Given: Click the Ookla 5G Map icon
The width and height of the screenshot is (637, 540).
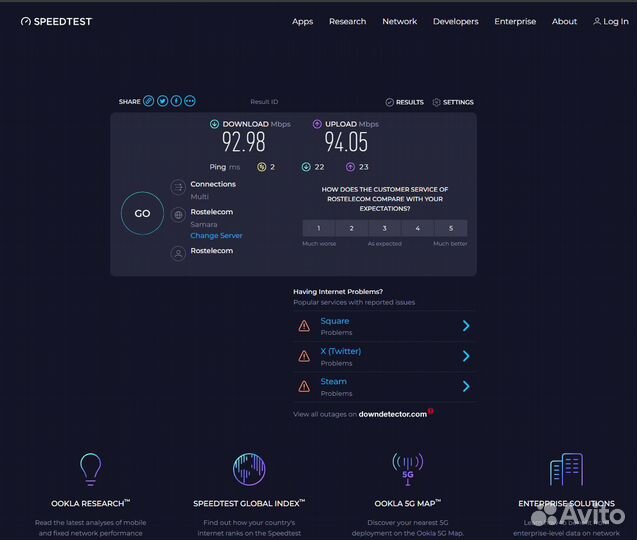Looking at the screenshot, I should tap(407, 469).
